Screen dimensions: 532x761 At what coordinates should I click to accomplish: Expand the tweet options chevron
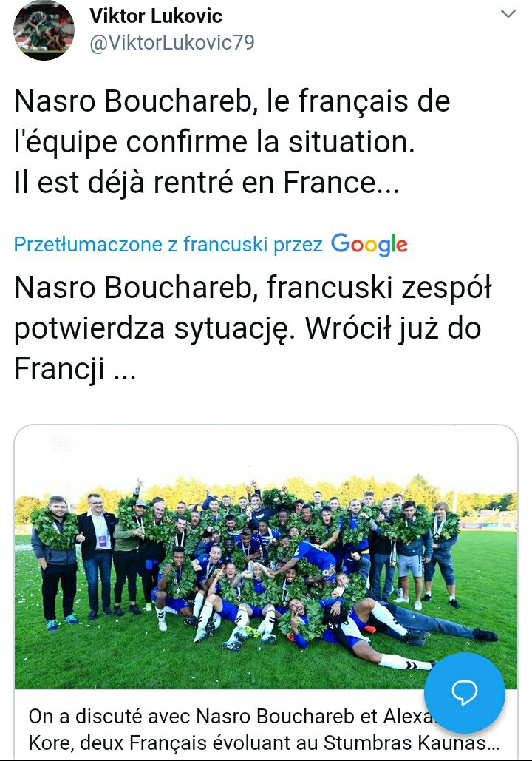point(508,15)
